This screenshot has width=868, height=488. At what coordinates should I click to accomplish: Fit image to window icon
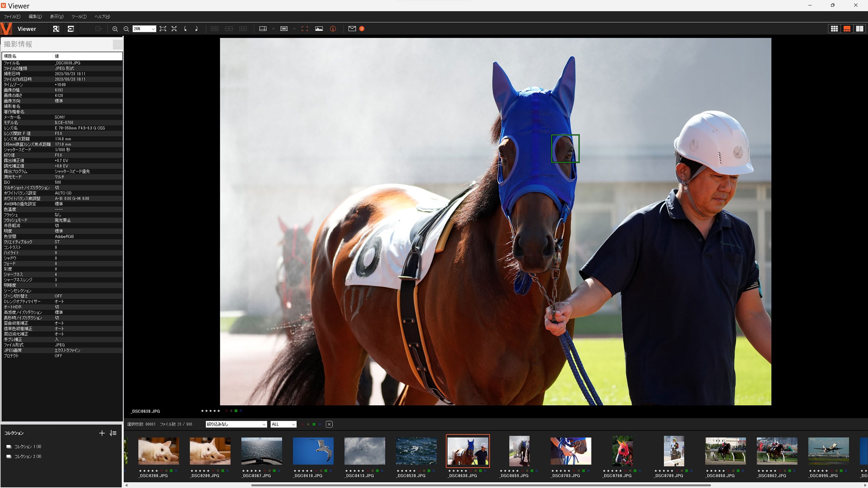163,29
